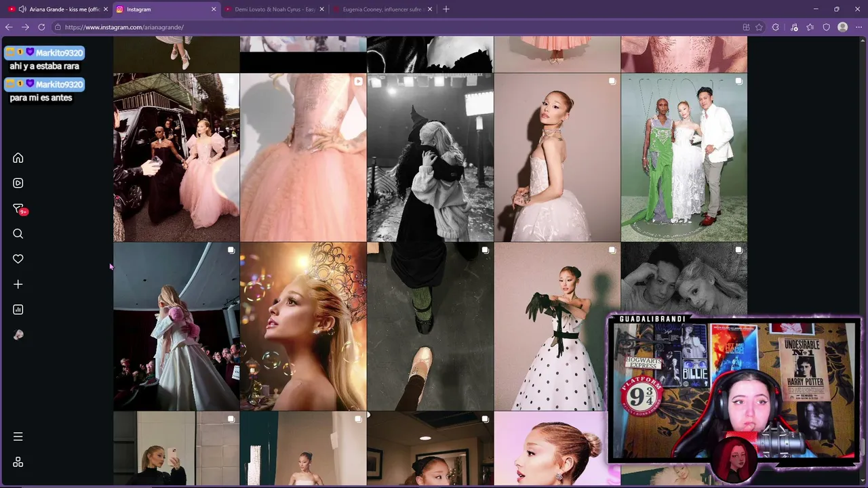Viewport: 868px width, 488px height.
Task: Switch to Demi Lovato & Noah Cyrus tab
Action: click(274, 9)
